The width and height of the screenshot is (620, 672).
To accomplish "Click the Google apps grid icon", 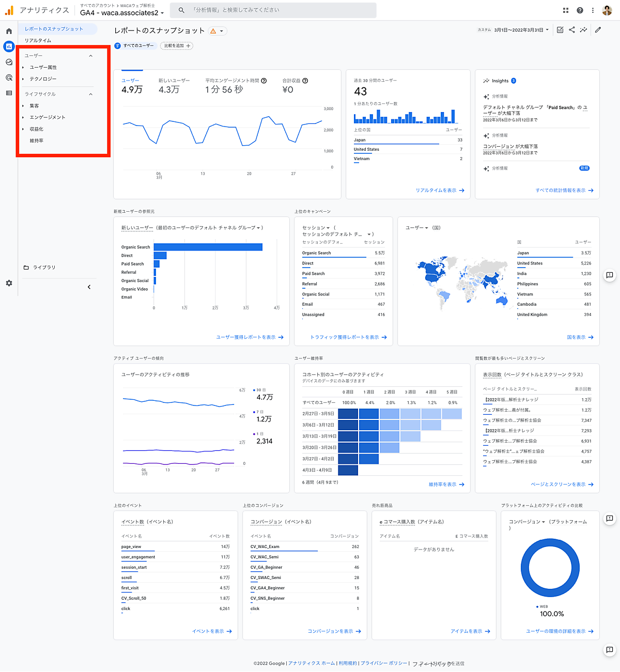I will pos(566,10).
